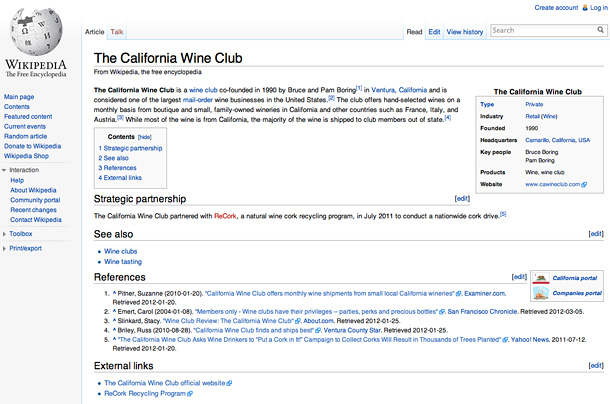
Task: Click citation [5] after cork drive
Action: 503,214
